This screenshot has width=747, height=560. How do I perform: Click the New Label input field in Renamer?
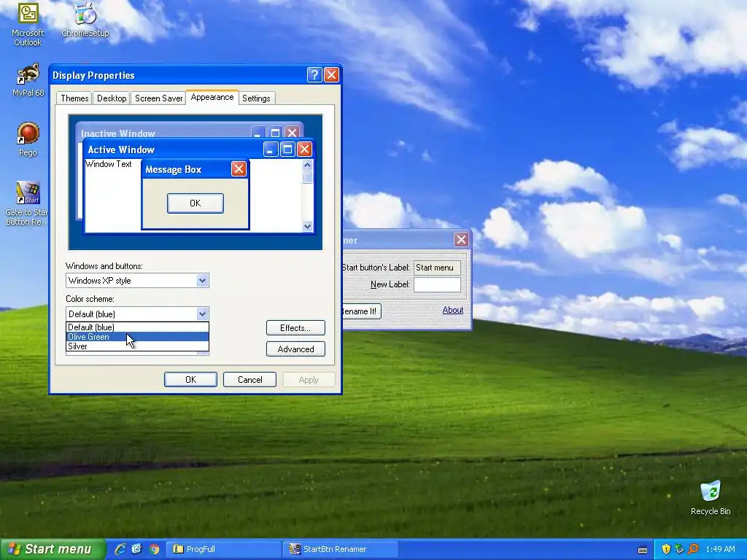click(x=438, y=284)
